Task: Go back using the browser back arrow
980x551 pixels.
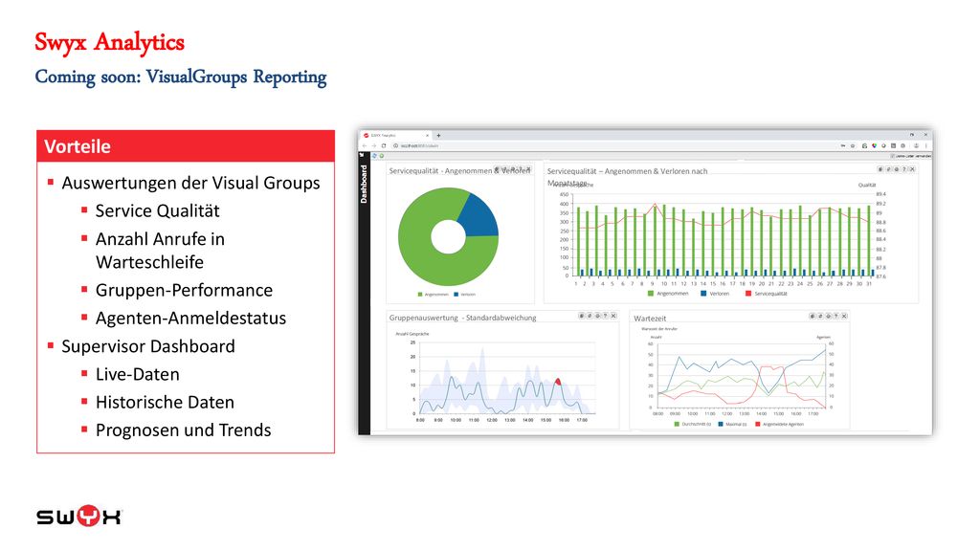Action: pos(365,145)
